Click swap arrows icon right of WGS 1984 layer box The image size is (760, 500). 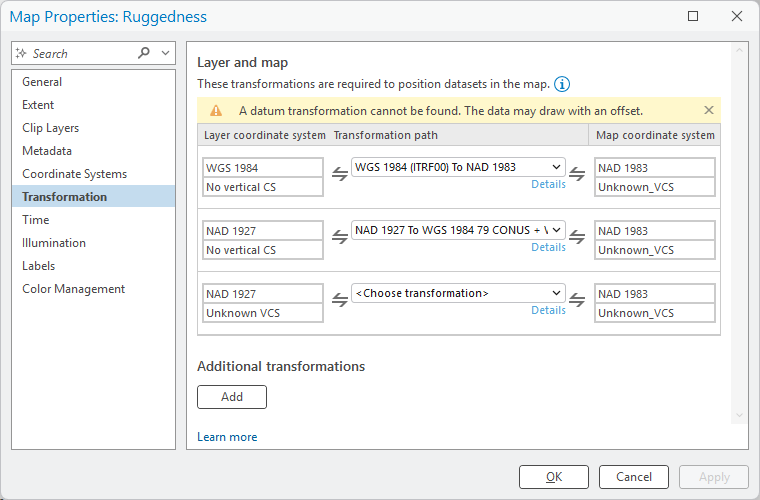[340, 173]
